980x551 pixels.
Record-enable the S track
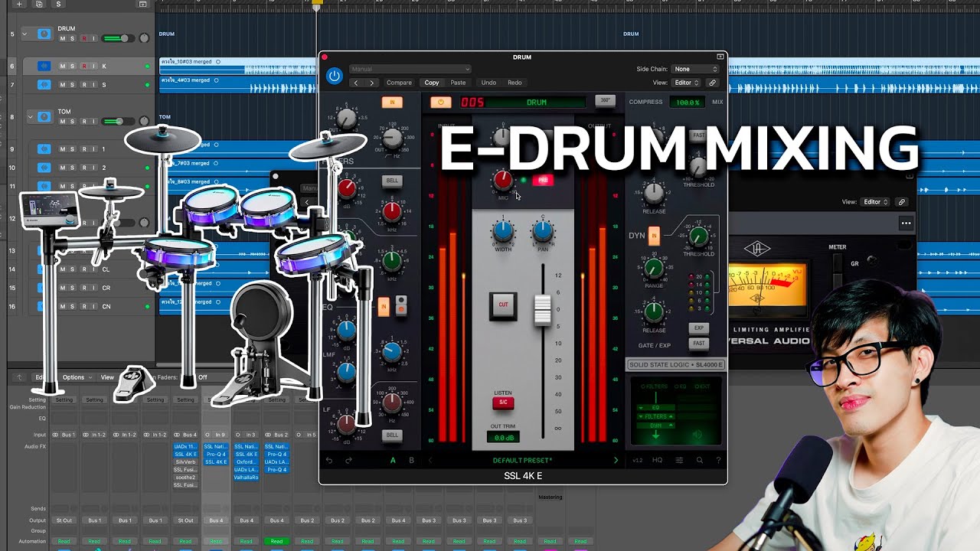coord(83,85)
